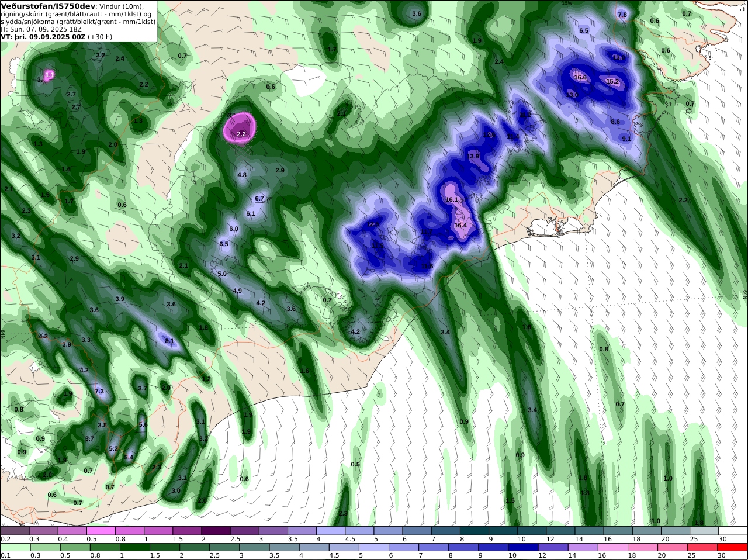This screenshot has width=748, height=560.
Task: Click the label 0.1 in the rain legend
Action: (x=5, y=555)
